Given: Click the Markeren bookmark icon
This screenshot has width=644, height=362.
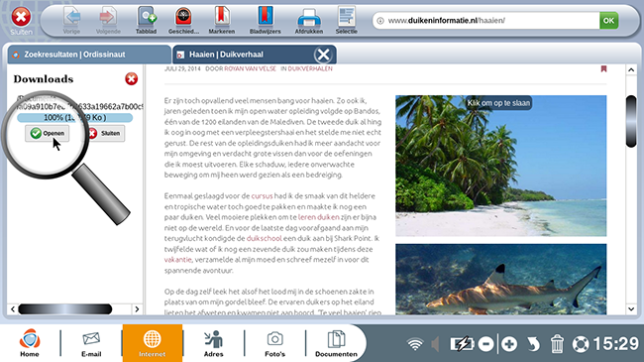Looking at the screenshot, I should pos(221,19).
